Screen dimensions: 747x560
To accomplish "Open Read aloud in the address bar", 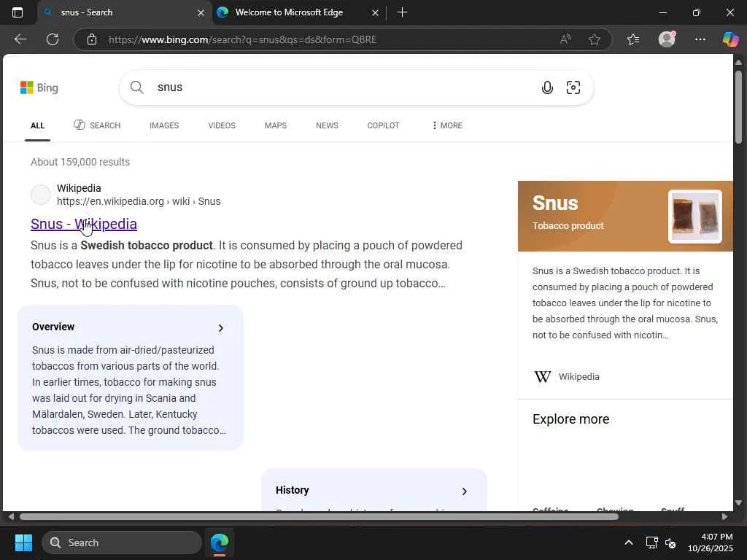I will [565, 39].
